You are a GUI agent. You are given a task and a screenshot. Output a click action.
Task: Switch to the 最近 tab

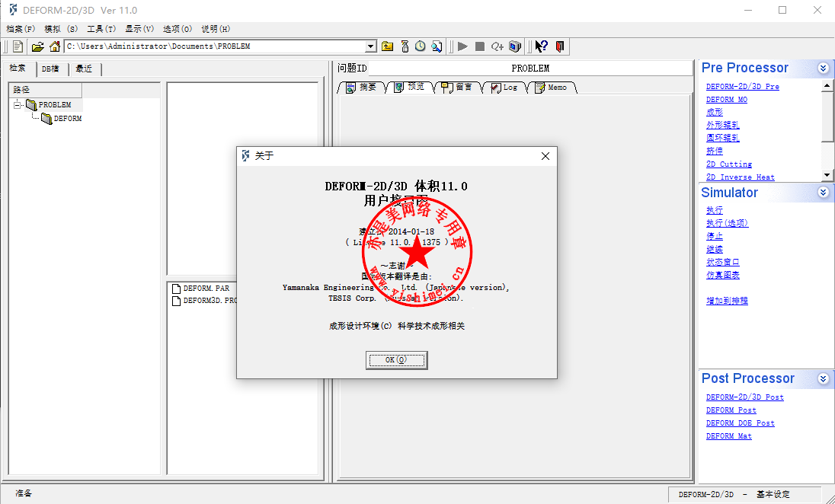coord(84,69)
